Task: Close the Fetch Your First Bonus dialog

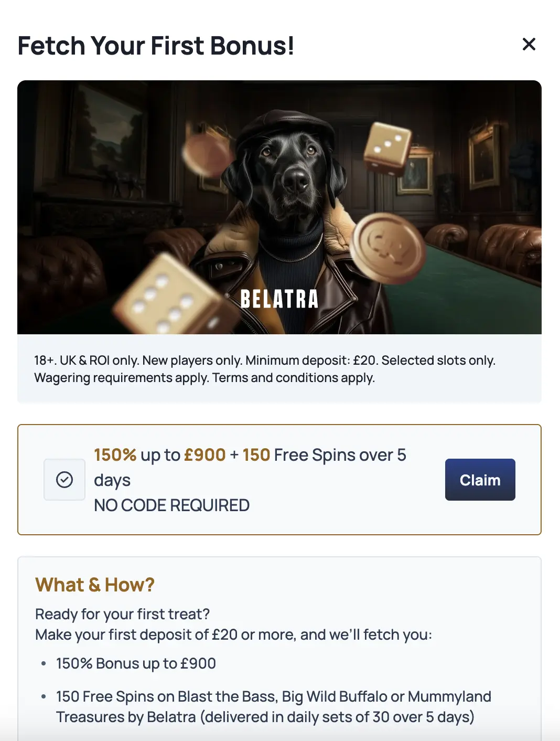Action: click(529, 45)
